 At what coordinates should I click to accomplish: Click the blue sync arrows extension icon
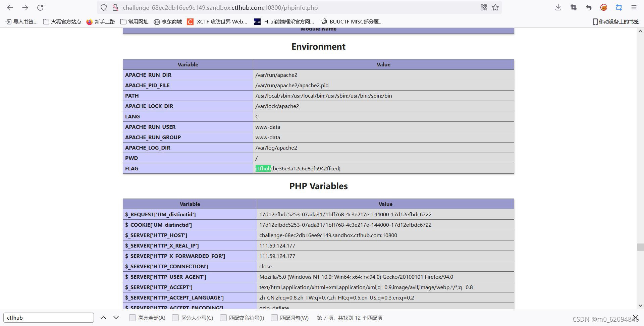click(x=619, y=7)
